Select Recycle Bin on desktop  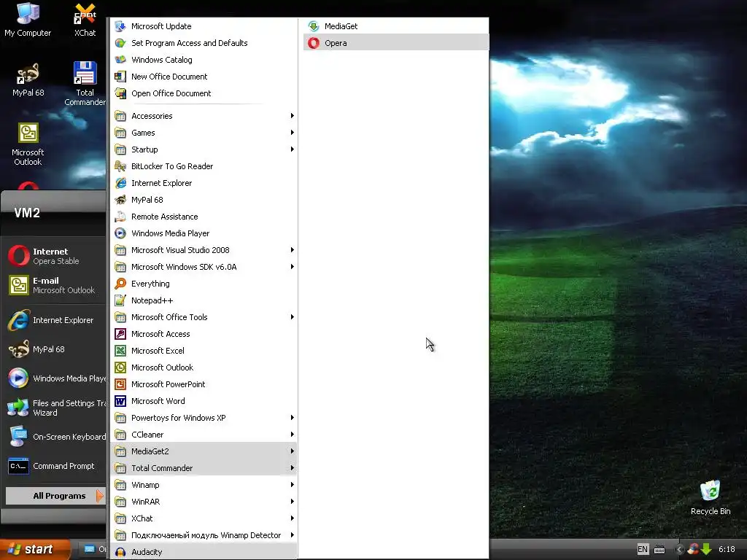coord(711,498)
